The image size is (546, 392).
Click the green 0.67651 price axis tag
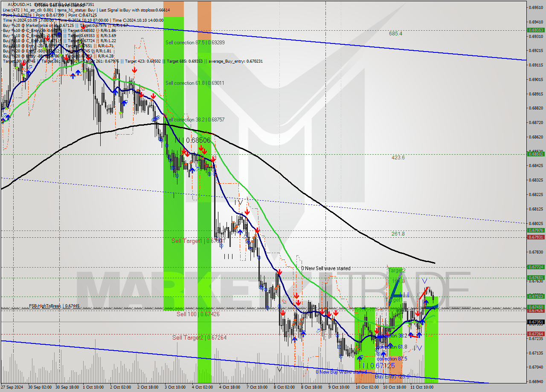[x=535, y=278]
